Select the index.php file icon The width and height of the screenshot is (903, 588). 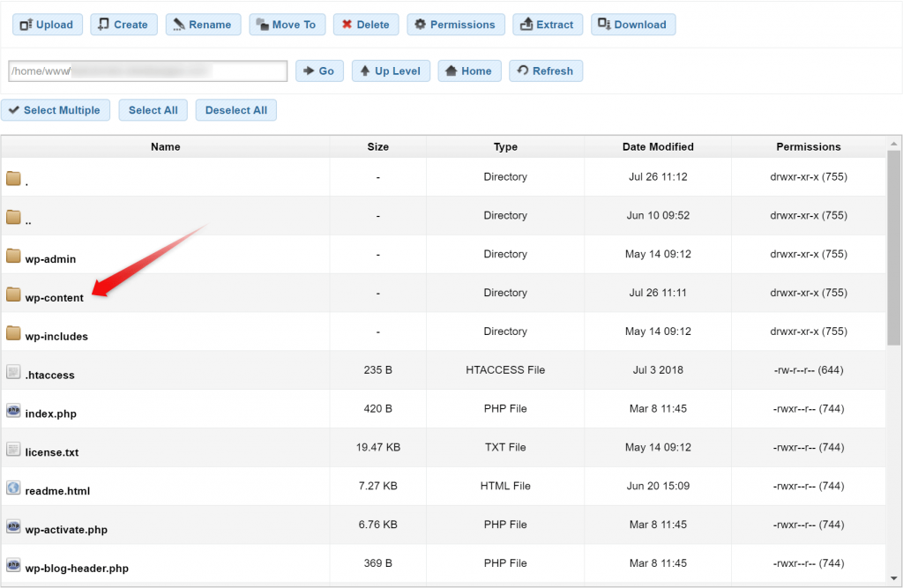[13, 412]
